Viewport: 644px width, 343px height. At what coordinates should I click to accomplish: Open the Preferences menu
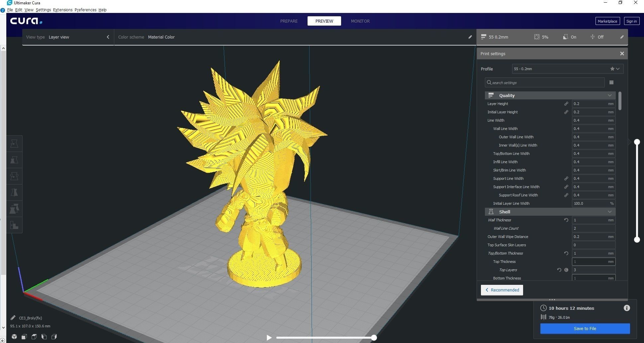[x=85, y=10]
